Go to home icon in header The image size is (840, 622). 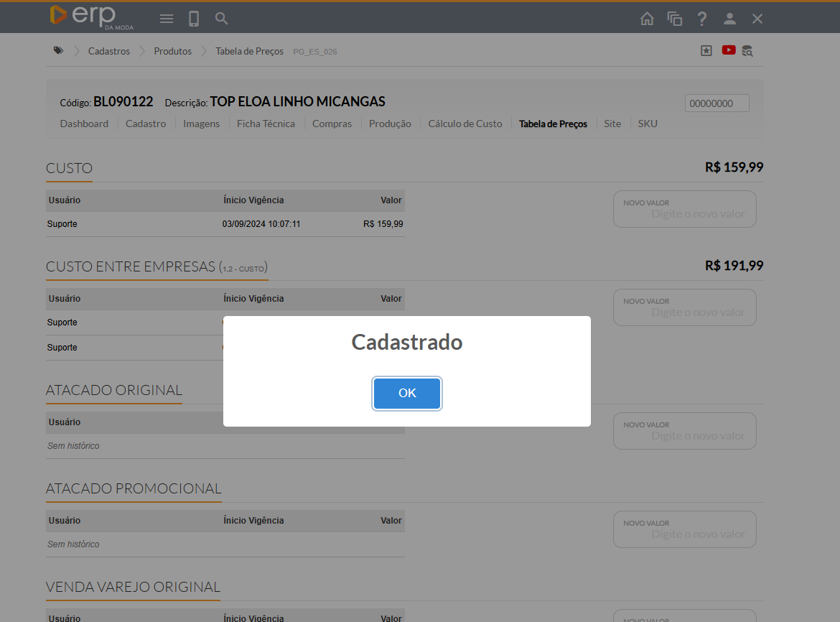(647, 19)
